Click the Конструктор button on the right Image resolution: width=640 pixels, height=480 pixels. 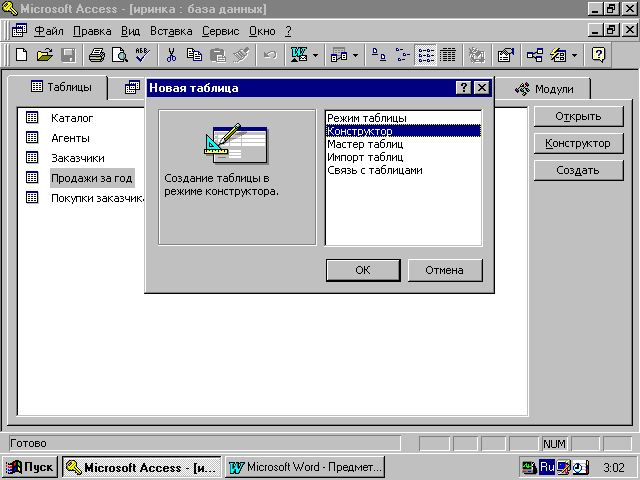coord(578,143)
